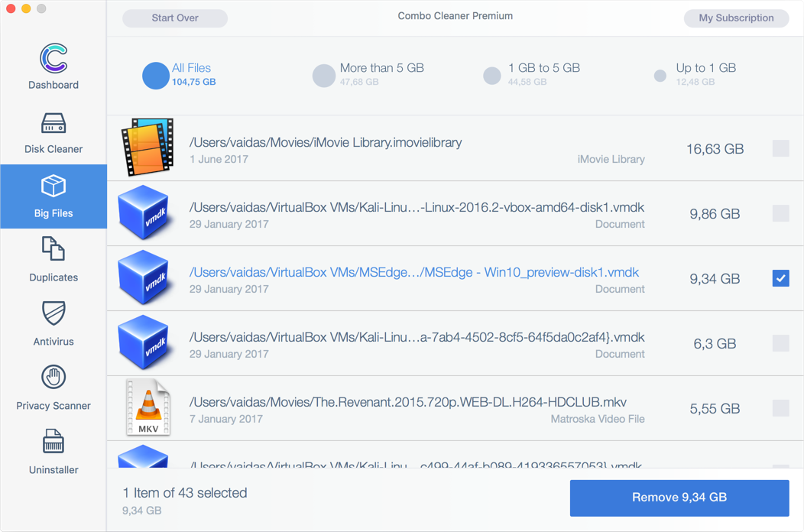Open My Subscription
Screen dimensions: 804x532
pyautogui.click(x=736, y=18)
